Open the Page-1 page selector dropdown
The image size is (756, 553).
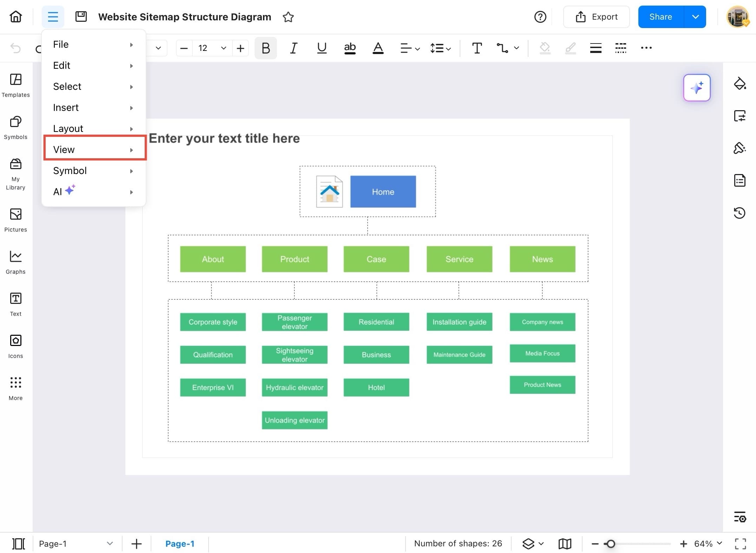point(110,543)
